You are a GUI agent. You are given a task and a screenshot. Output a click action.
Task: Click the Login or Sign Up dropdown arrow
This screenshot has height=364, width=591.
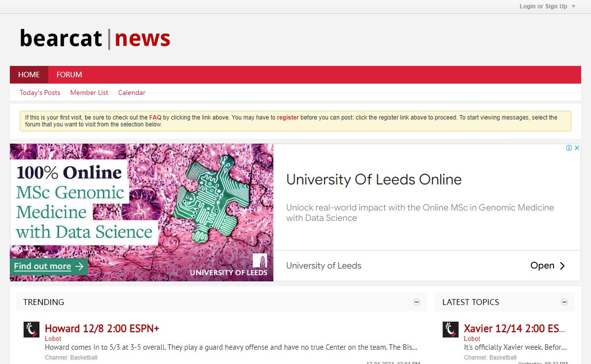(573, 6)
